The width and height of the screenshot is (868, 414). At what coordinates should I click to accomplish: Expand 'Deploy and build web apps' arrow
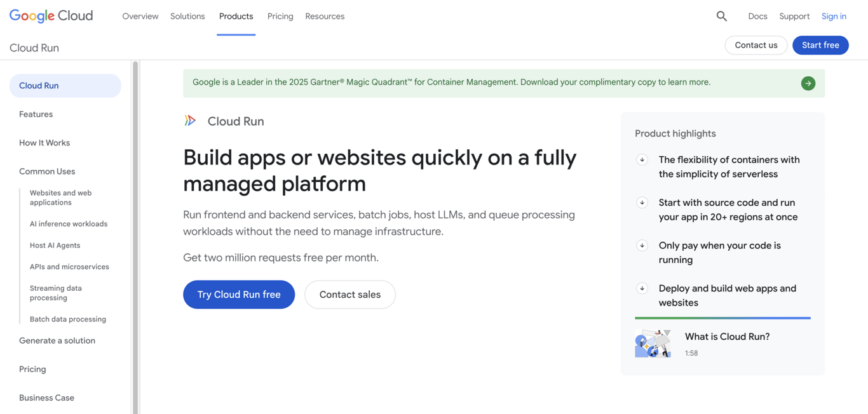pyautogui.click(x=642, y=288)
